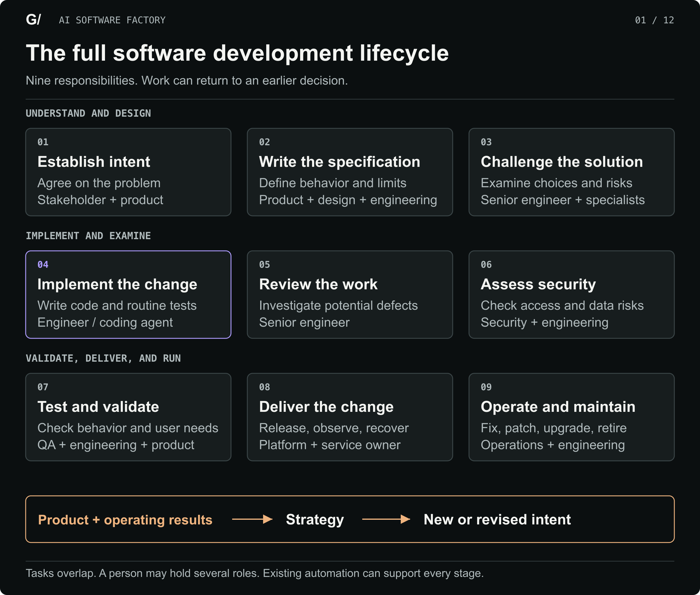The width and height of the screenshot is (700, 595).
Task: Click 'Define behavior and limits' text
Action: pyautogui.click(x=332, y=183)
